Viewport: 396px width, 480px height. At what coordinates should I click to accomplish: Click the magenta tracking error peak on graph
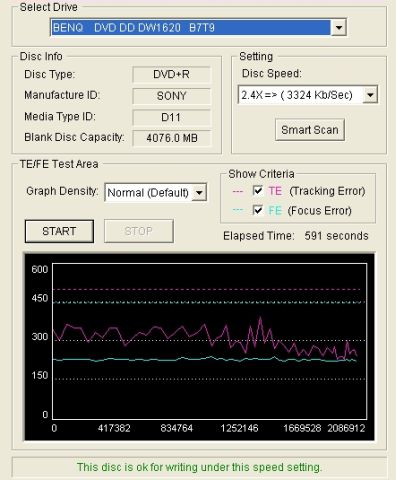[x=260, y=318]
